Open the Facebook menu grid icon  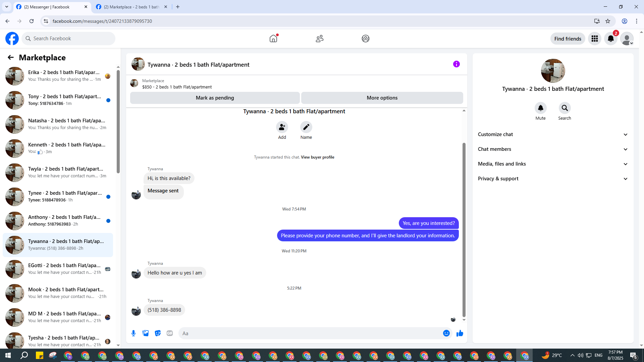click(x=595, y=39)
